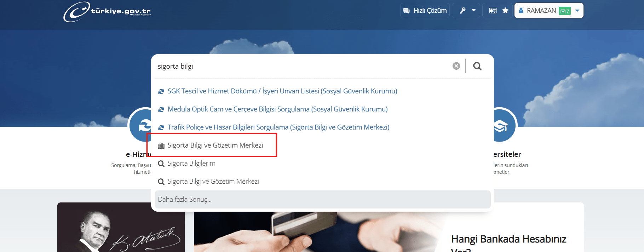Click the user profile icon beside RAMAZAN
The width and height of the screenshot is (644, 252).
521,11
